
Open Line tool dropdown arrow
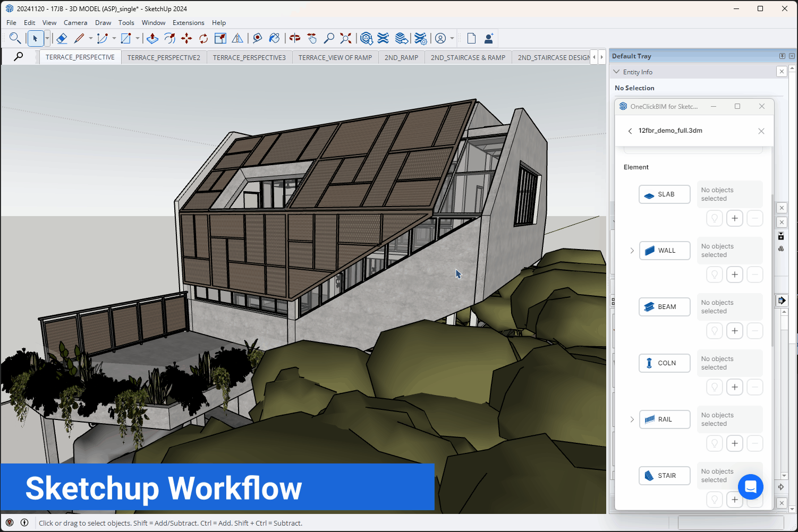click(x=90, y=38)
